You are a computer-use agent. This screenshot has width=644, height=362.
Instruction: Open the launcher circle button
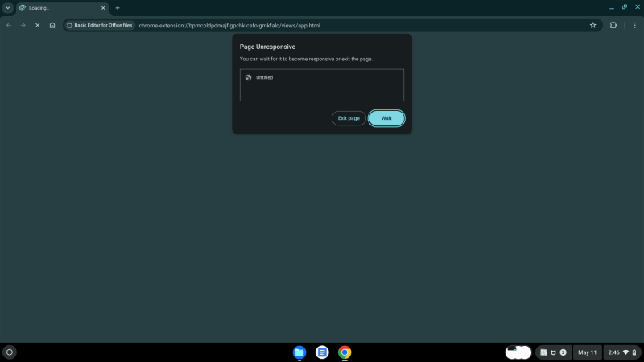(10, 352)
